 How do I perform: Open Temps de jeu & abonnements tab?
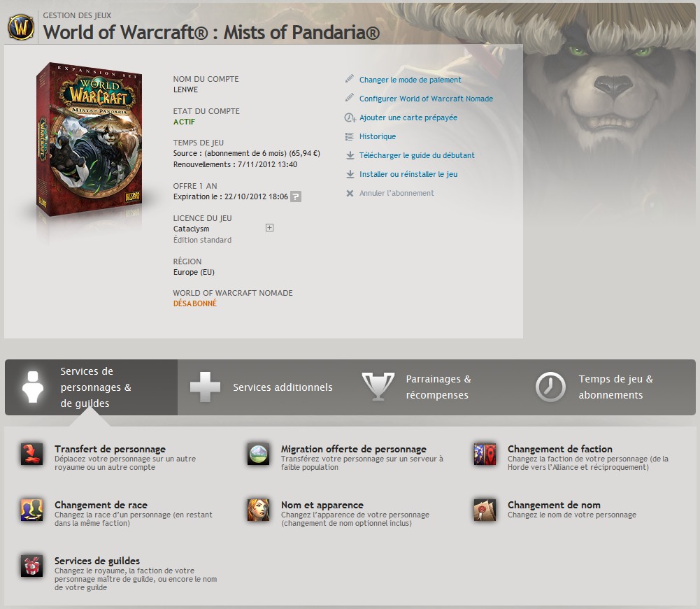point(609,387)
